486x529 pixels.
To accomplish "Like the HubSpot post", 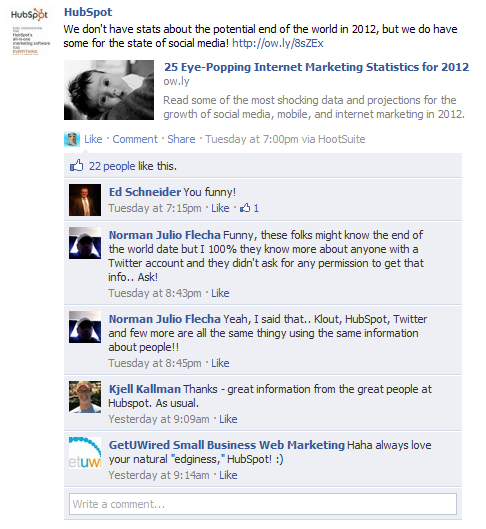I will [93, 139].
